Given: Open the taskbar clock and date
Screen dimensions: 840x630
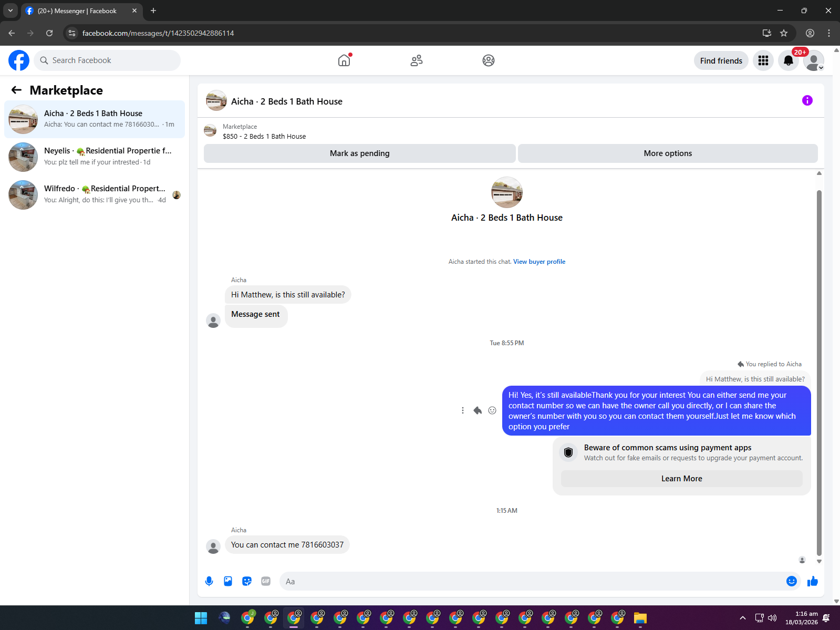Looking at the screenshot, I should [802, 618].
